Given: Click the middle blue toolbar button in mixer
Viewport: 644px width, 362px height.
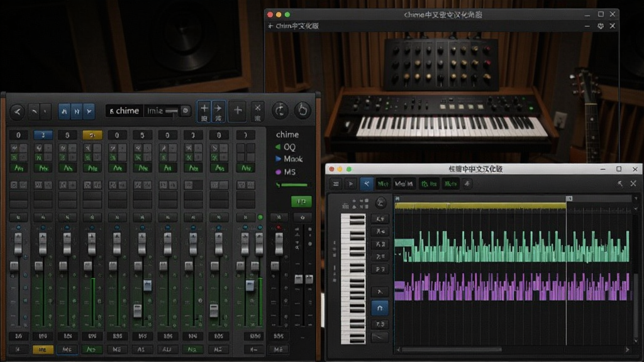Looking at the screenshot, I should tap(77, 111).
